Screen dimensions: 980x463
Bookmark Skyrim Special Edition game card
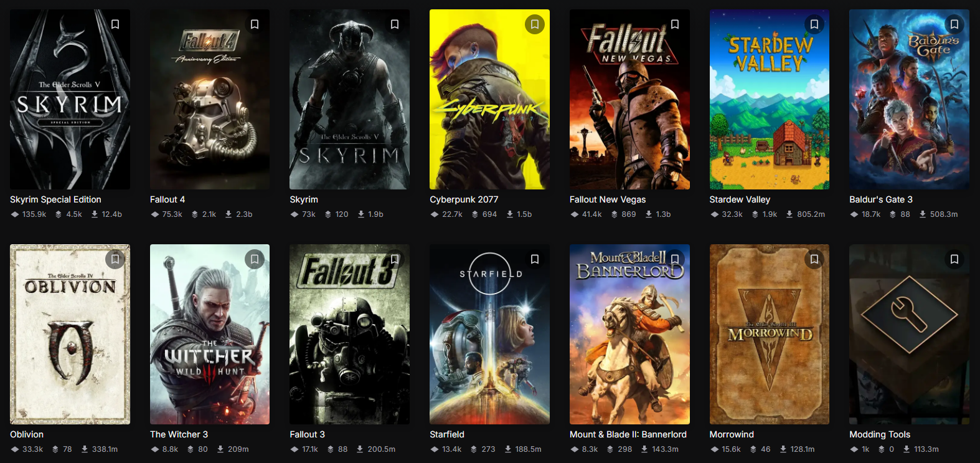(115, 24)
